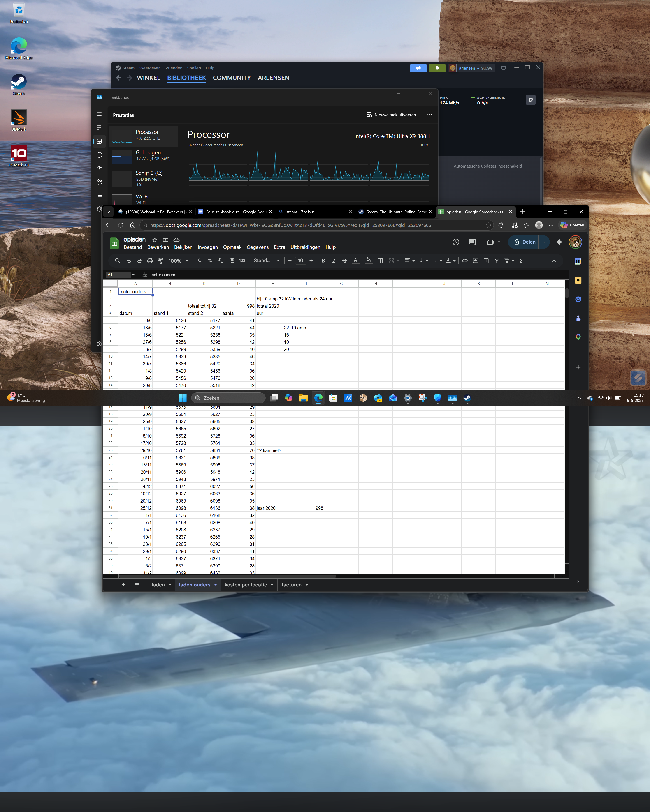
Task: Decrease font size with minus button
Action: tap(290, 261)
